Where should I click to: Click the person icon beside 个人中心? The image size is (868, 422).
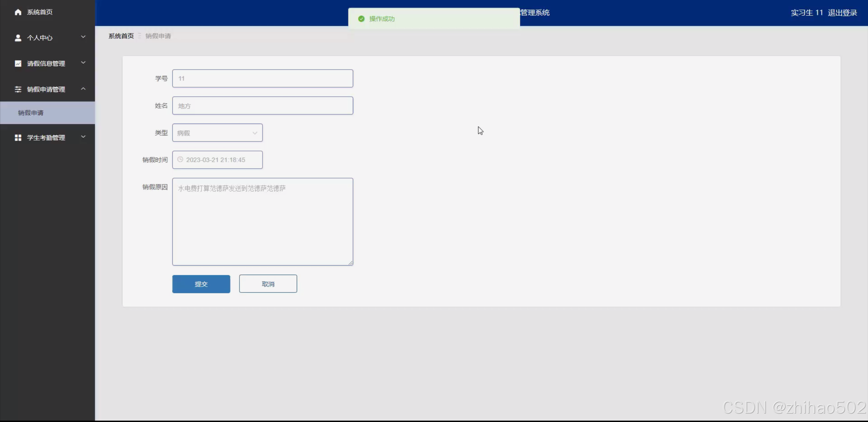(18, 38)
